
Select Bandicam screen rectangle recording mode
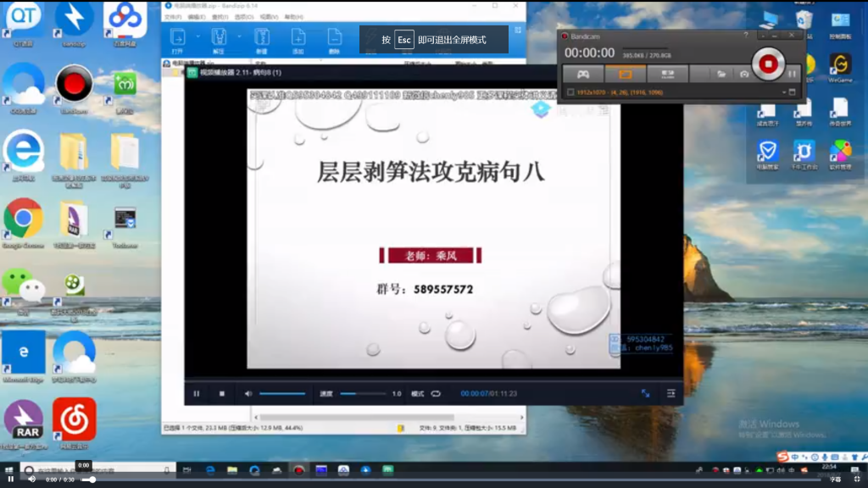(625, 74)
